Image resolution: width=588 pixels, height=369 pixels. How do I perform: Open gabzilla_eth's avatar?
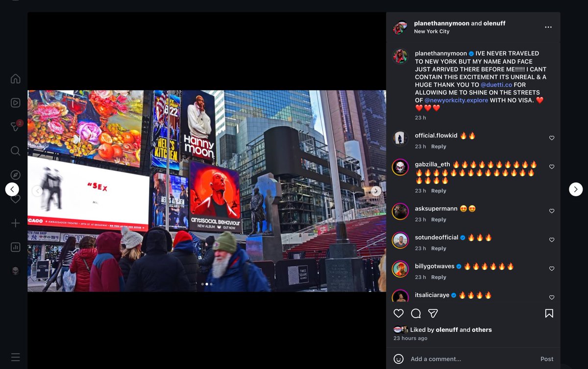click(x=400, y=167)
